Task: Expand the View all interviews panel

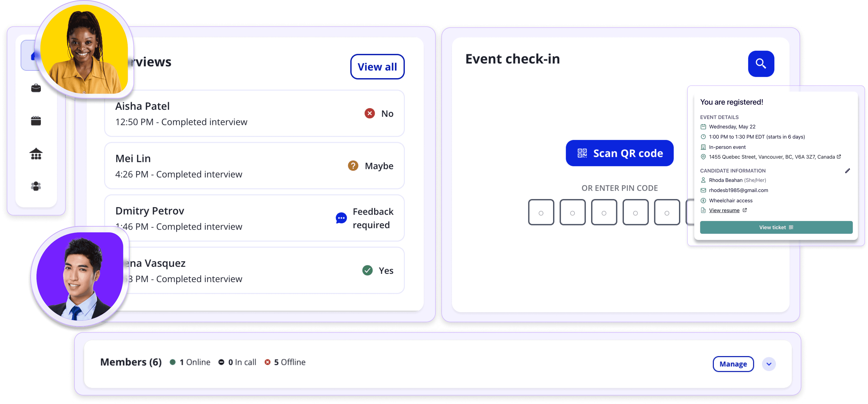Action: (377, 67)
